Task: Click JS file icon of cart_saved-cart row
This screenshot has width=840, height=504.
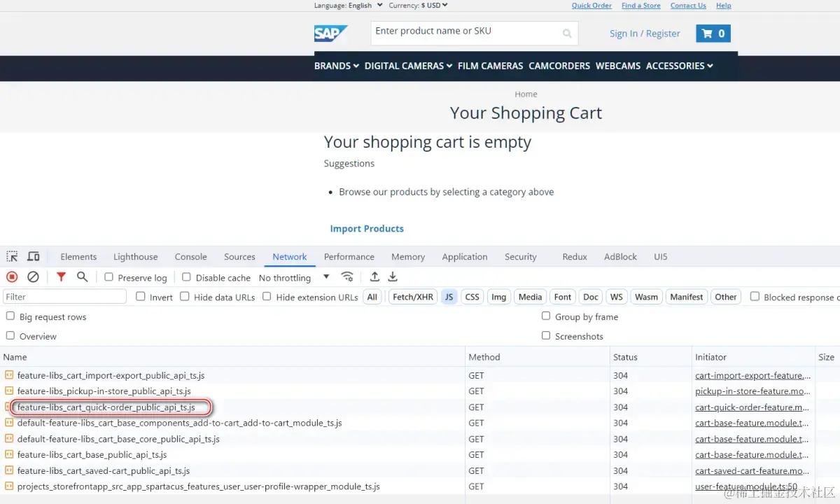Action: coord(9,470)
